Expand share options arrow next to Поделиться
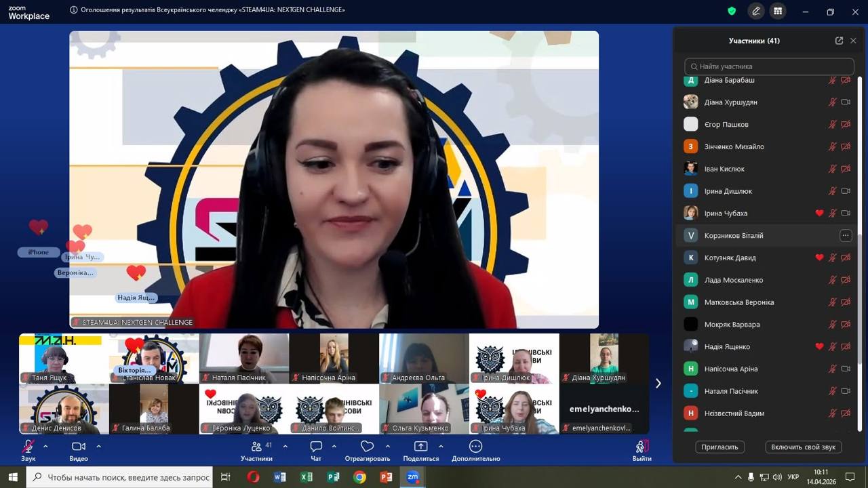 coord(441,447)
